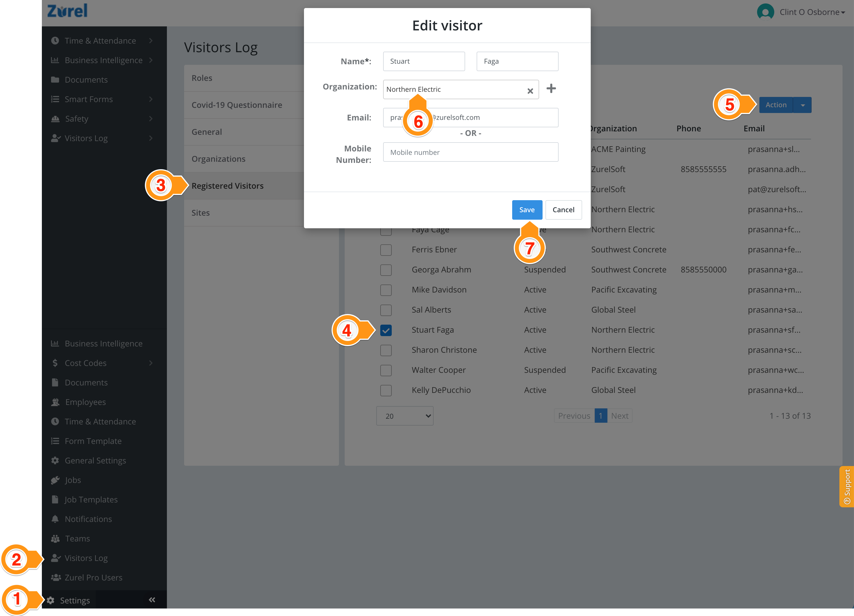This screenshot has height=616, width=854.
Task: Click the General Settings gear icon
Action: [55, 461]
